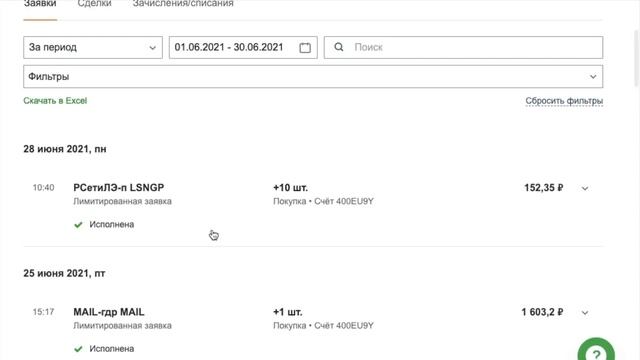Image resolution: width=640 pixels, height=360 pixels.
Task: Click the +1 шт. quantity
Action: [x=288, y=312]
